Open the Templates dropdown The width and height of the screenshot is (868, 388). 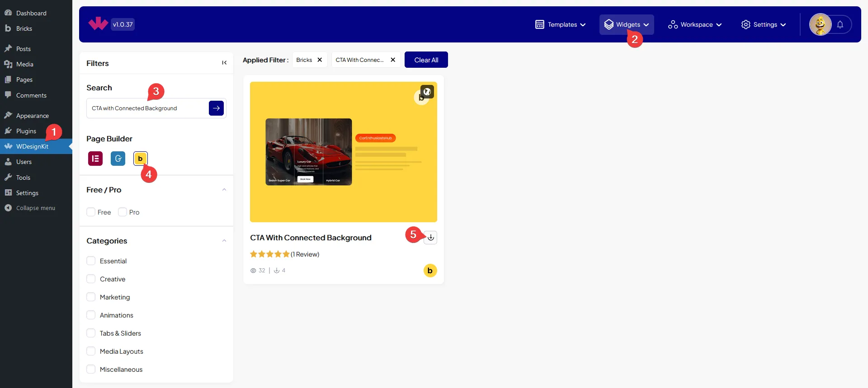561,25
